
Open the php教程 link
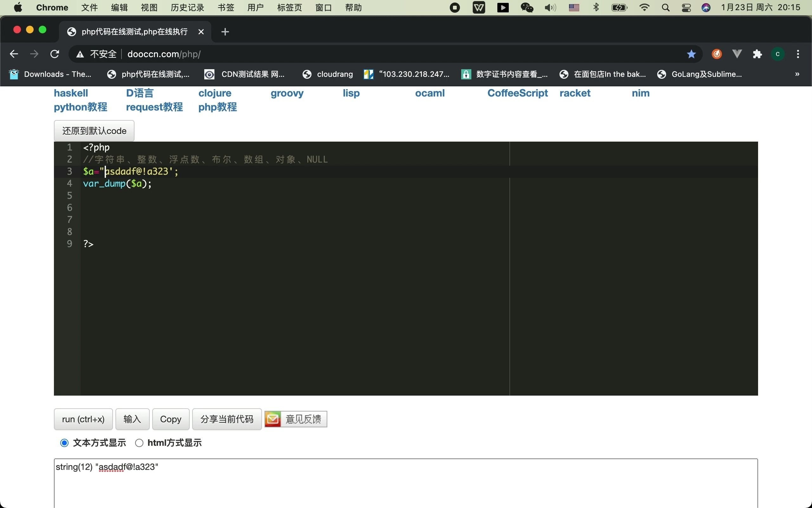tap(217, 107)
